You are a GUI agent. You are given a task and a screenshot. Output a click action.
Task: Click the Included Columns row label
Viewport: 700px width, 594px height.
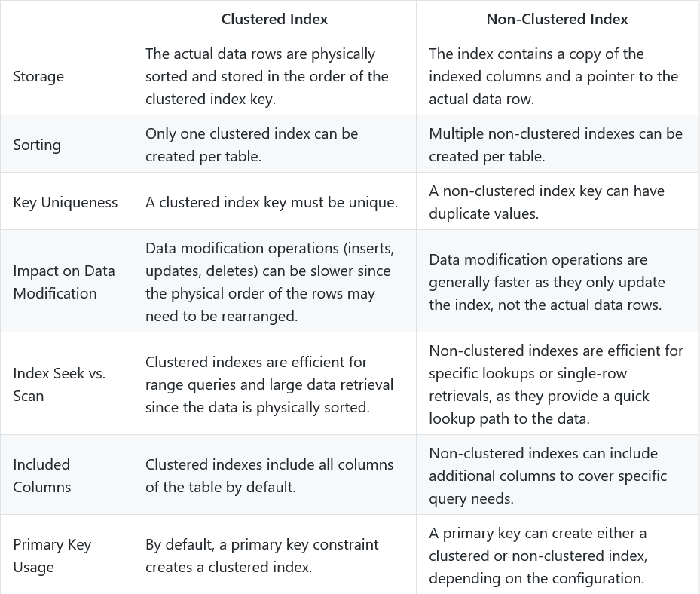tap(41, 475)
